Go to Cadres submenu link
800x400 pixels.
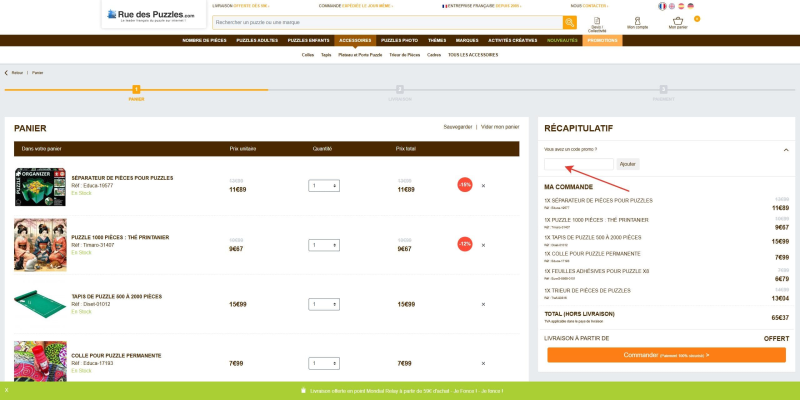click(434, 55)
